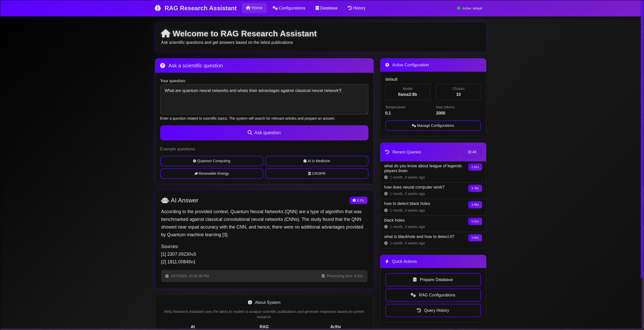Click the lightning bolt in Quick Actions
The height and width of the screenshot is (330, 644).
(x=387, y=261)
